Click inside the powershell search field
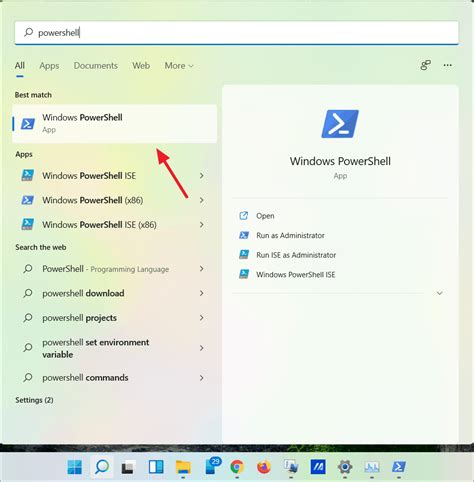Screen dimensions: 474x482 click(x=236, y=32)
